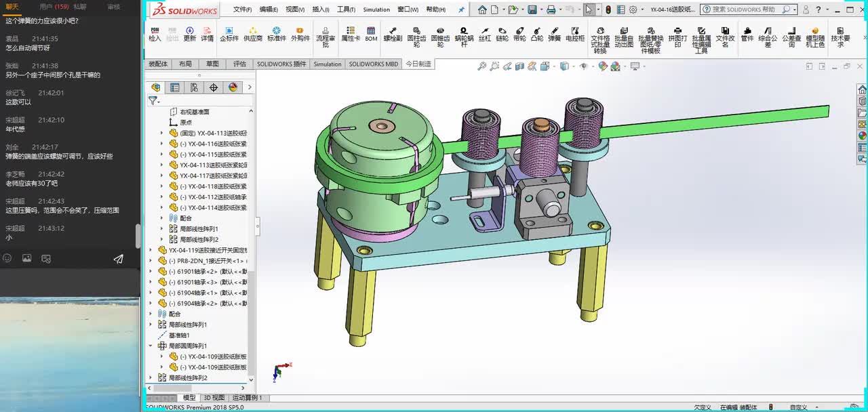
Task: Open the 技术要求 technical requirements tool
Action: [x=841, y=37]
